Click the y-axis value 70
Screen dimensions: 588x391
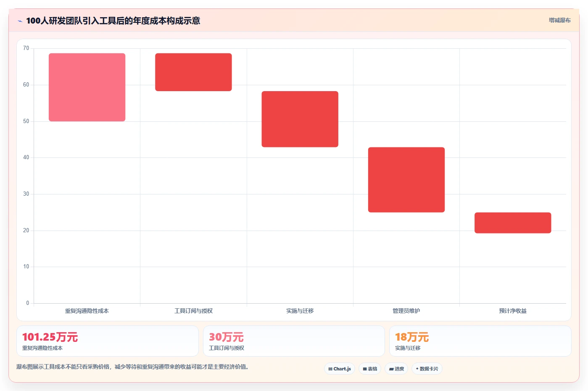click(26, 48)
